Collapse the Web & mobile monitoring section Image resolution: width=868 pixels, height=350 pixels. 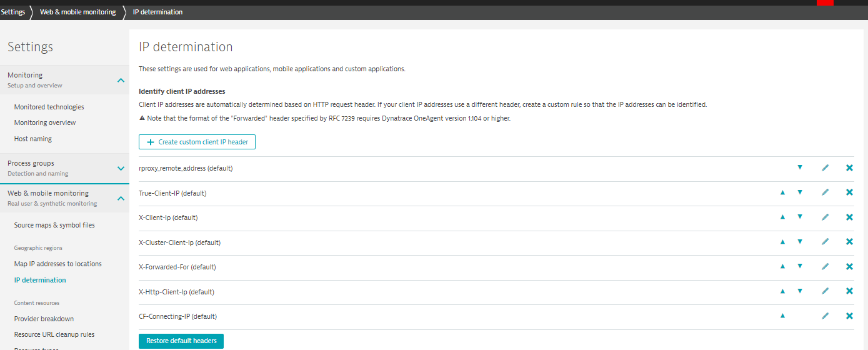point(121,198)
